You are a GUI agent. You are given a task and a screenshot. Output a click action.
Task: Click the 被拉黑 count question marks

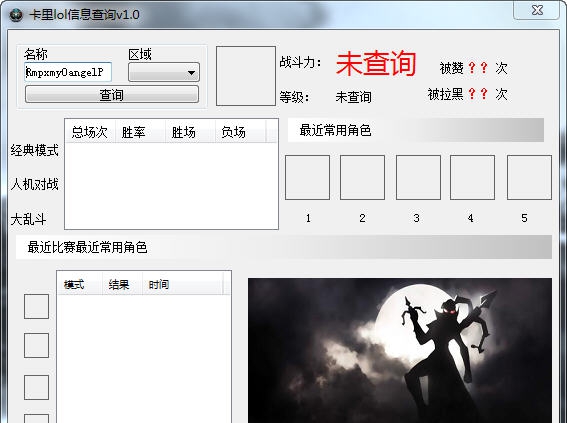478,94
